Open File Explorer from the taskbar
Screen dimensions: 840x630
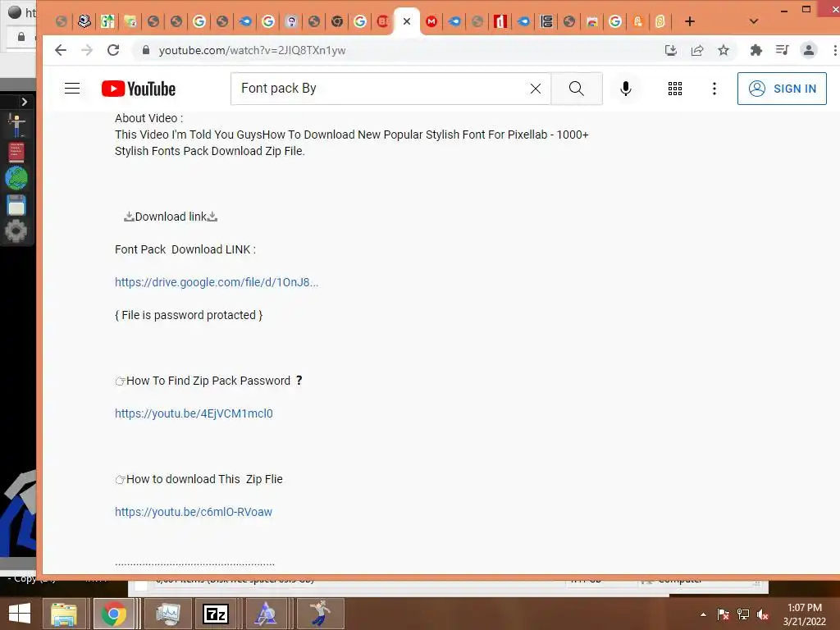pyautogui.click(x=64, y=614)
